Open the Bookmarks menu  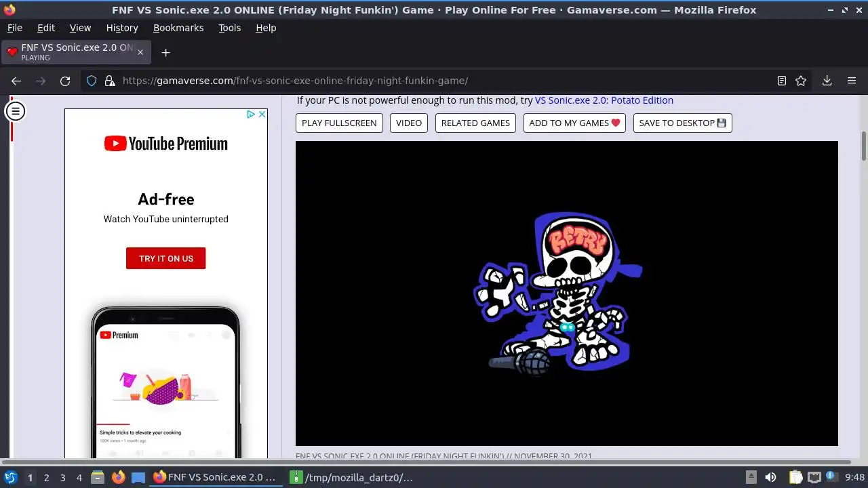tap(178, 28)
